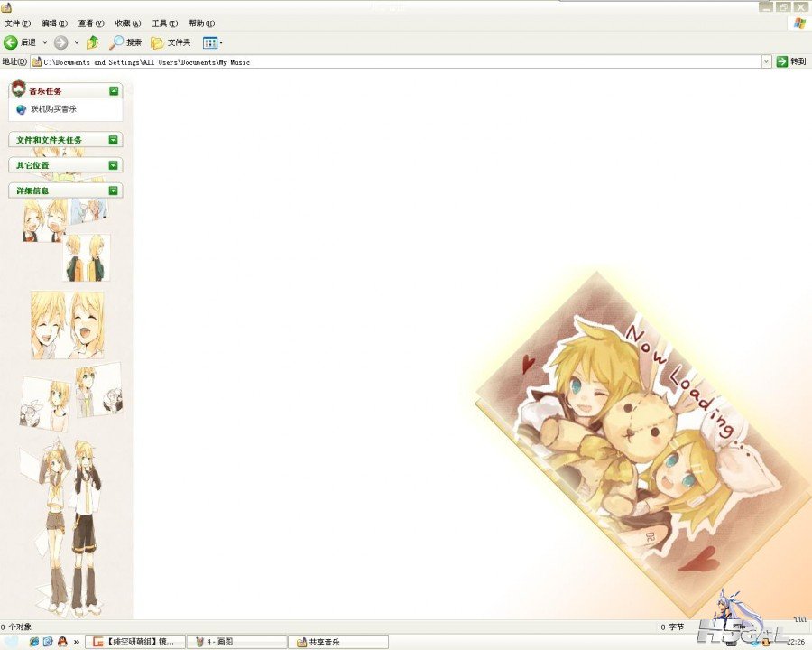Restore down the explorer window
This screenshot has width=812, height=650.
pyautogui.click(x=783, y=6)
